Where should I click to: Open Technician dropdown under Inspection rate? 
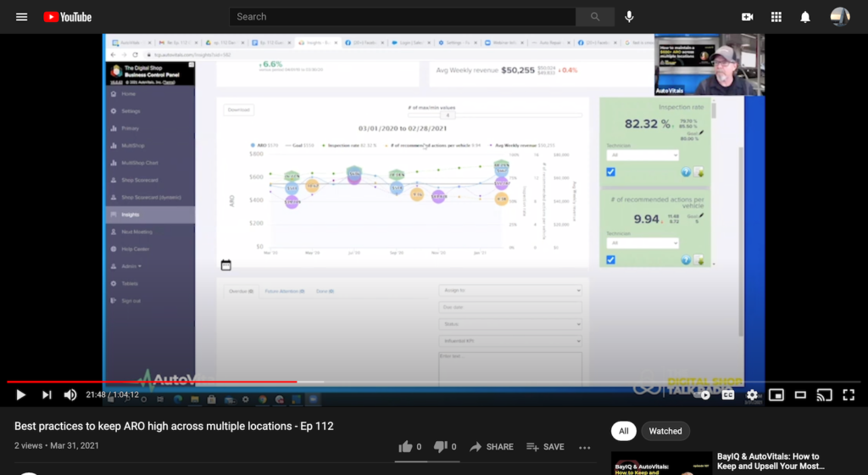643,155
